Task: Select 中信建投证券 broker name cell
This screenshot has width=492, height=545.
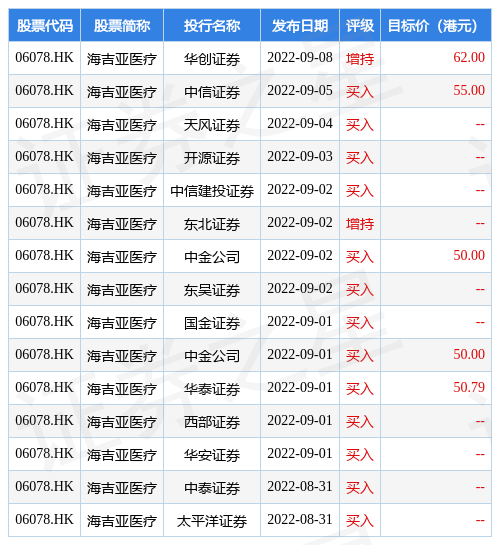Action: pos(212,191)
